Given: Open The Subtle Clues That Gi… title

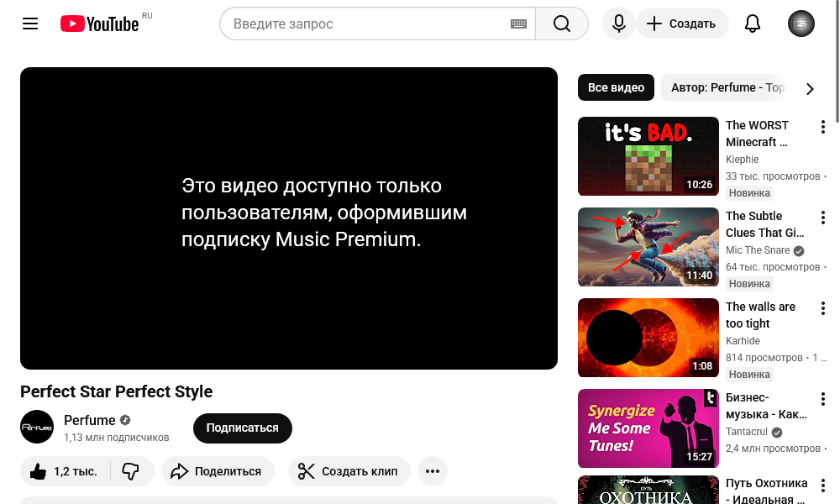Looking at the screenshot, I should [x=765, y=224].
